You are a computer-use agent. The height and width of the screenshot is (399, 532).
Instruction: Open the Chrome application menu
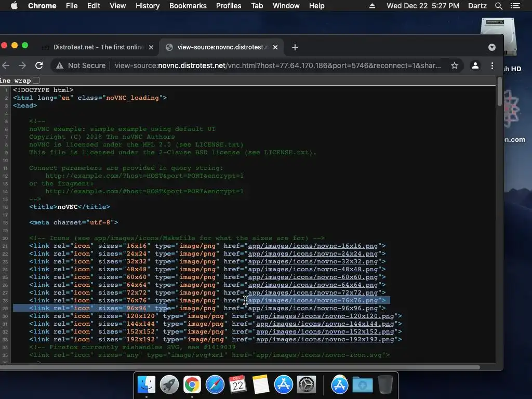coord(42,6)
